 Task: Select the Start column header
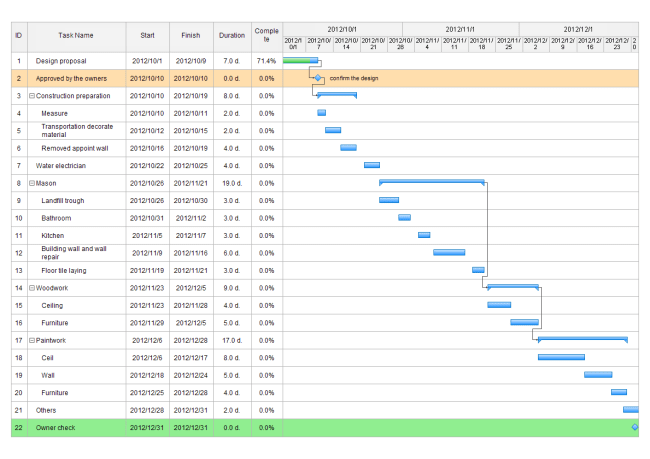pyautogui.click(x=147, y=35)
